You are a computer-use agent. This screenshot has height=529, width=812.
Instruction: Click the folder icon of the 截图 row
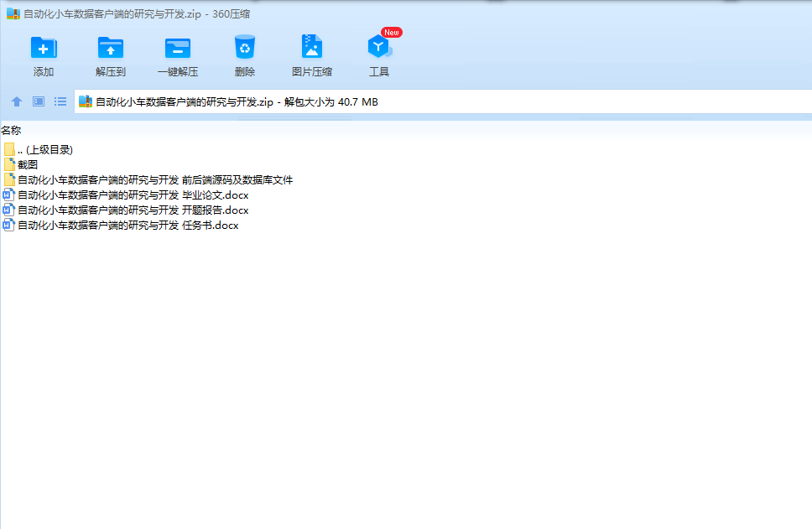point(9,164)
